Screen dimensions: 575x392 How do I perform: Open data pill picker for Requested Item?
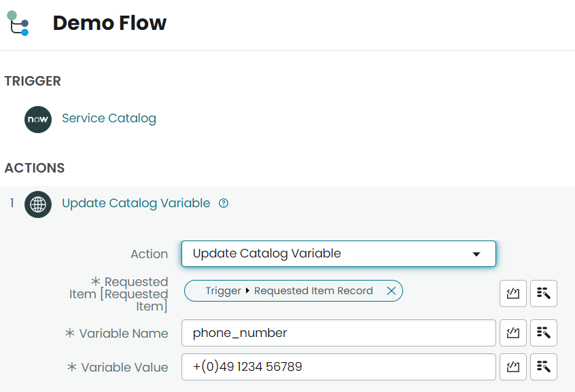point(544,293)
